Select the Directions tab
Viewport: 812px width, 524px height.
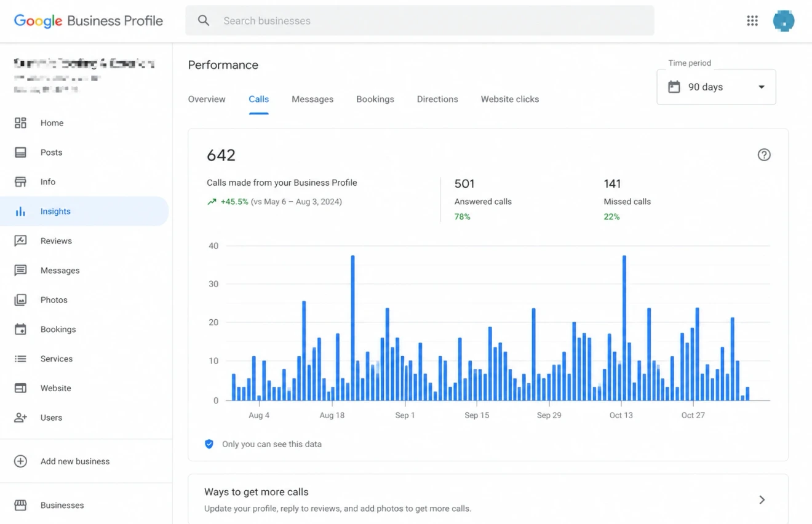click(x=437, y=99)
